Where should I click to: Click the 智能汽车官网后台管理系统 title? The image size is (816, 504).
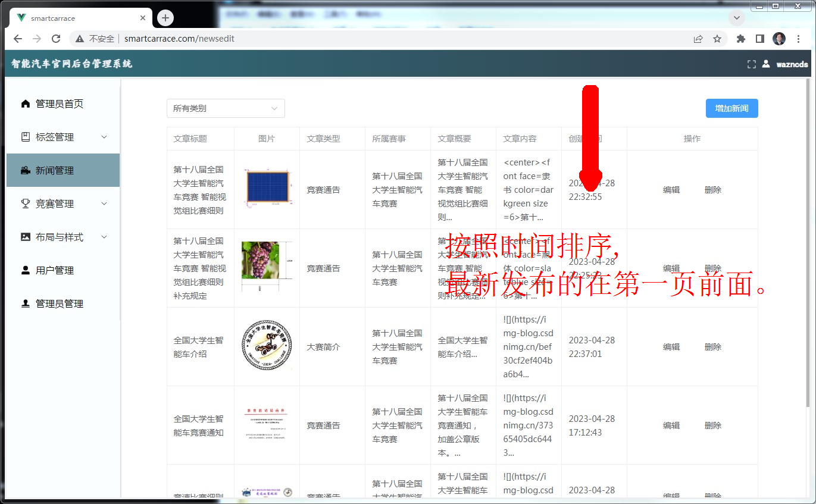coord(71,64)
